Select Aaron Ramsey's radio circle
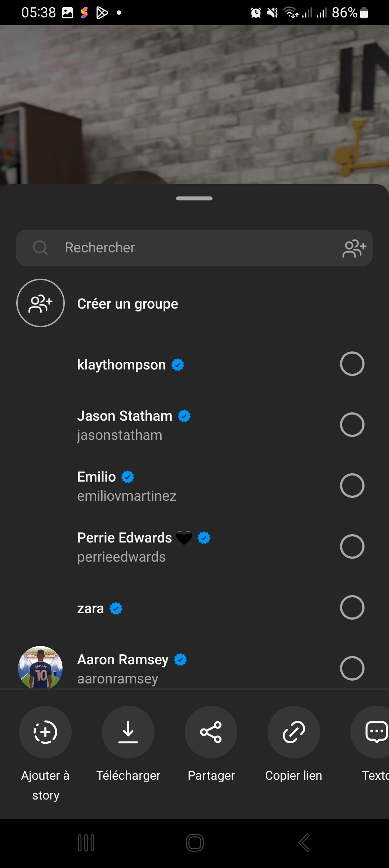 pyautogui.click(x=352, y=668)
